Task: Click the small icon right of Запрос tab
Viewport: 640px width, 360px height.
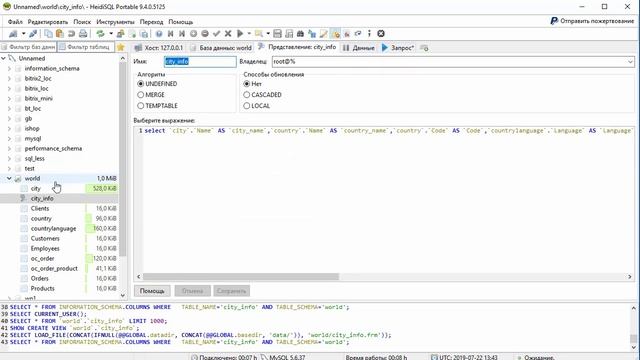Action: [x=424, y=48]
